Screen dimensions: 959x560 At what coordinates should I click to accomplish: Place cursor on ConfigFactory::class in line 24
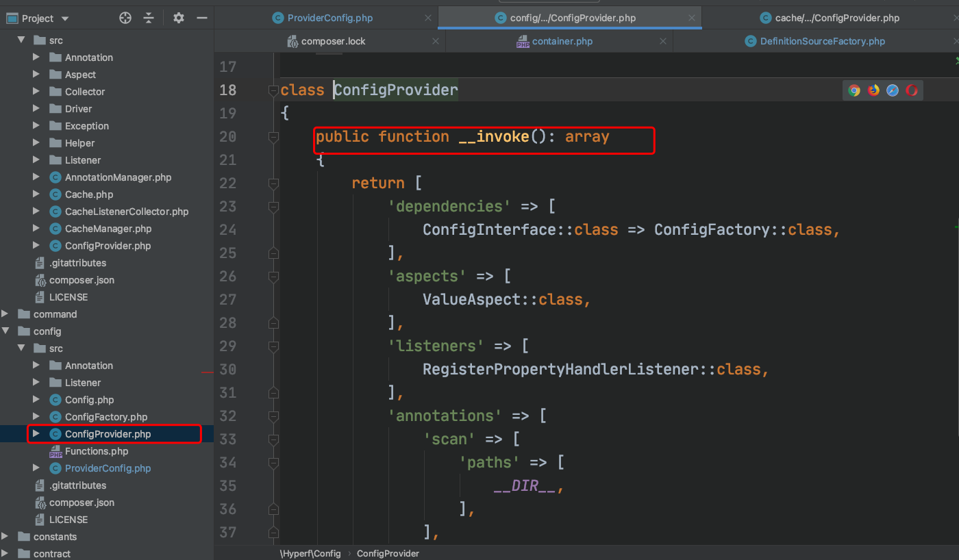[743, 230]
